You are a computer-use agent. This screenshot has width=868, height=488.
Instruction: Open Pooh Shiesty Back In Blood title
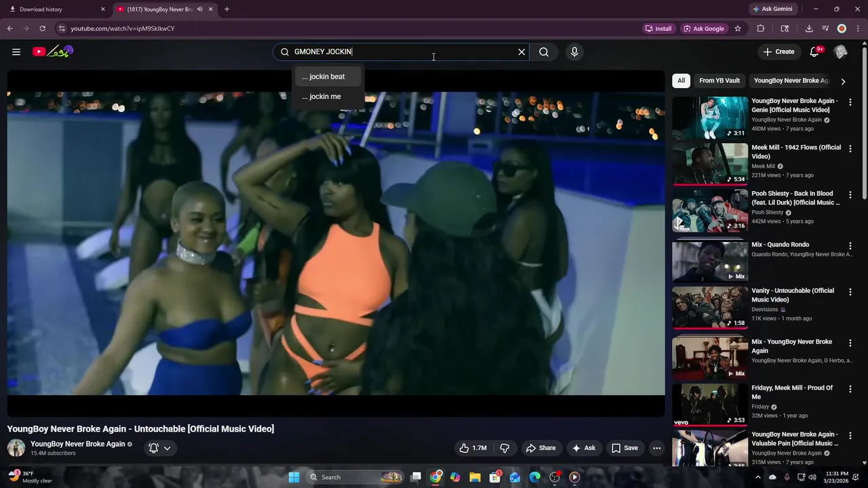click(795, 198)
